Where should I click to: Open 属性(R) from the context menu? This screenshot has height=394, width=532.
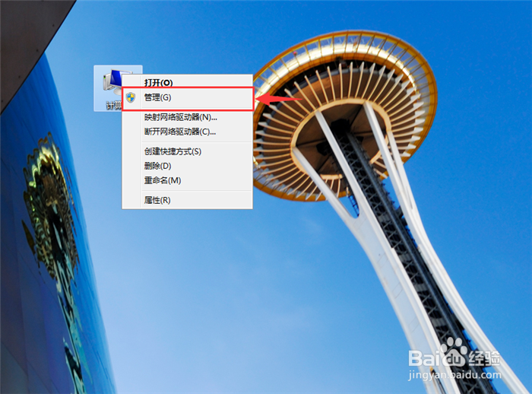[187, 200]
